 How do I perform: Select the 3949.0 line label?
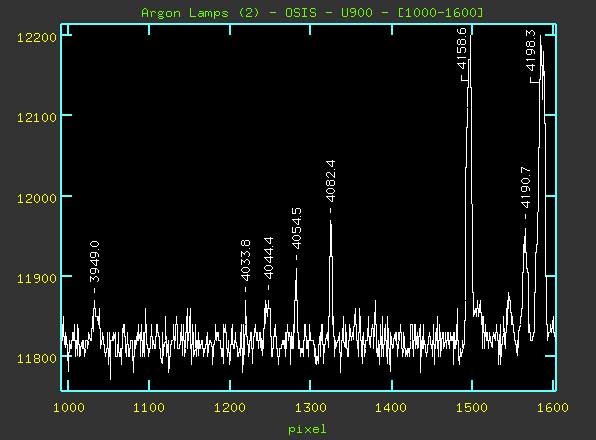point(94,262)
